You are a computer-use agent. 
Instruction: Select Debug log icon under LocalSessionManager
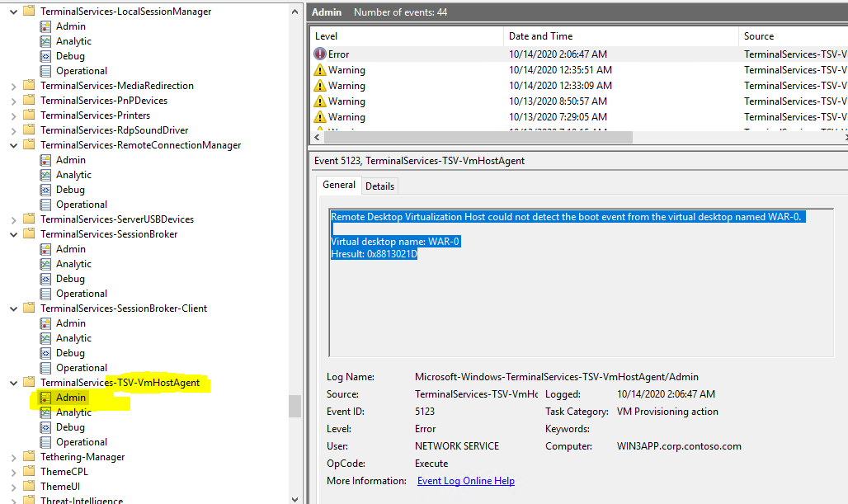pyautogui.click(x=46, y=56)
